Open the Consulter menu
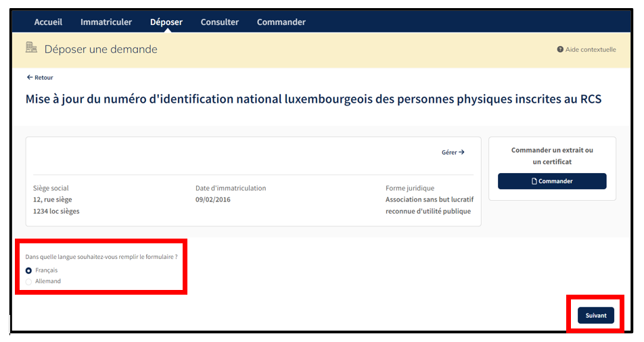The height and width of the screenshot is (342, 644). (x=220, y=22)
